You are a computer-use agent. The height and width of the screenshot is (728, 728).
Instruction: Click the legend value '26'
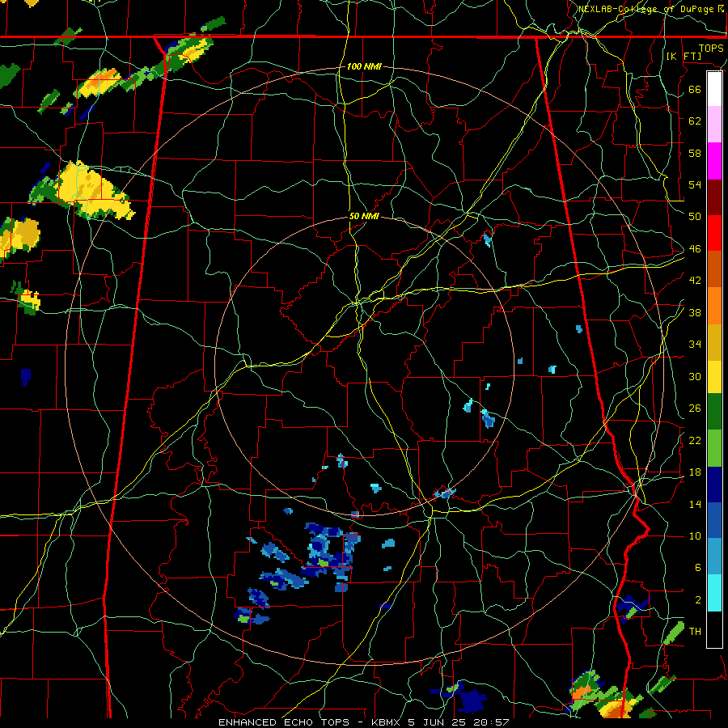coord(695,408)
